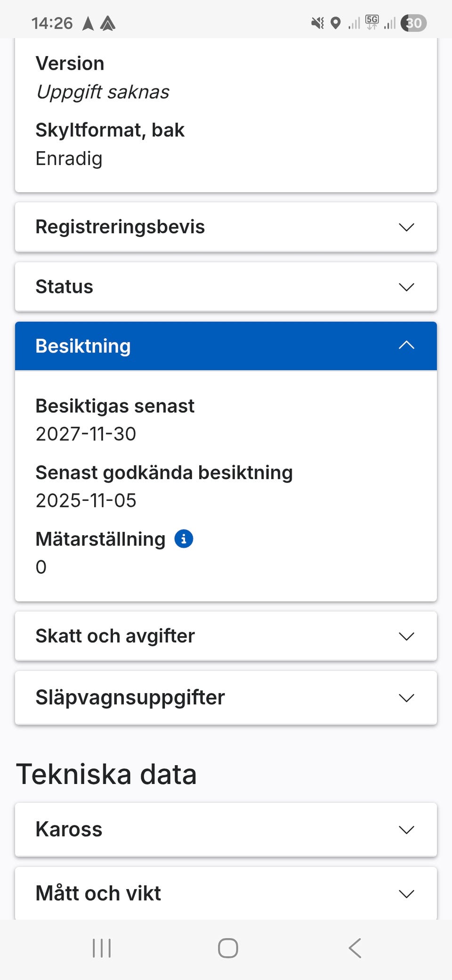Tap the battery indicator in status bar
452x980 pixels.
pyautogui.click(x=413, y=23)
